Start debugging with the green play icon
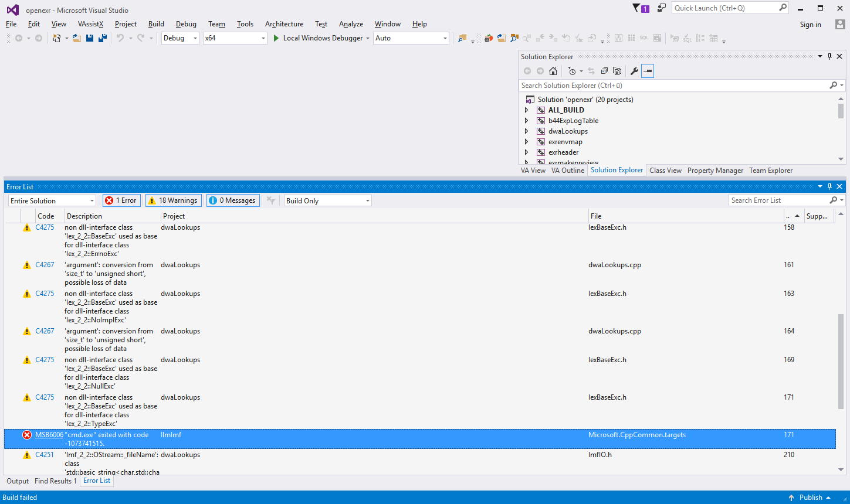The height and width of the screenshot is (504, 850). [276, 38]
